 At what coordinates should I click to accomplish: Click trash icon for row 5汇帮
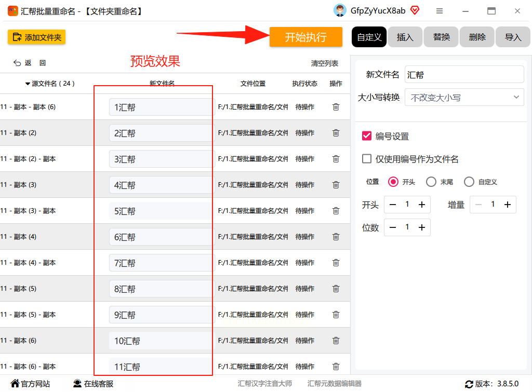click(336, 211)
